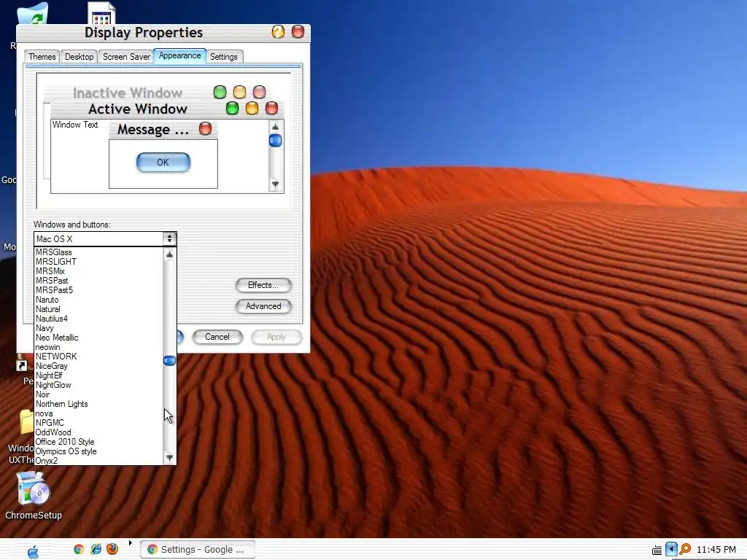Viewport: 747px width, 560px height.
Task: Select Nautilus4 from the style list
Action: pos(98,319)
